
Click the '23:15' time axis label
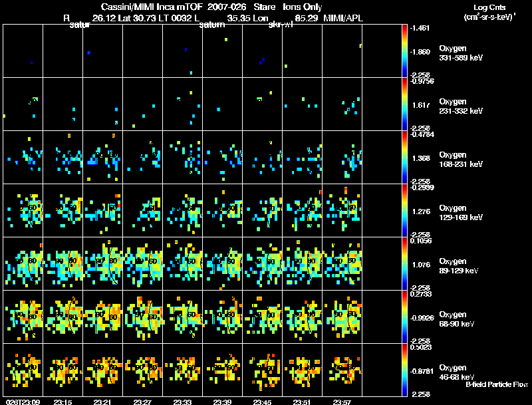pos(63,402)
